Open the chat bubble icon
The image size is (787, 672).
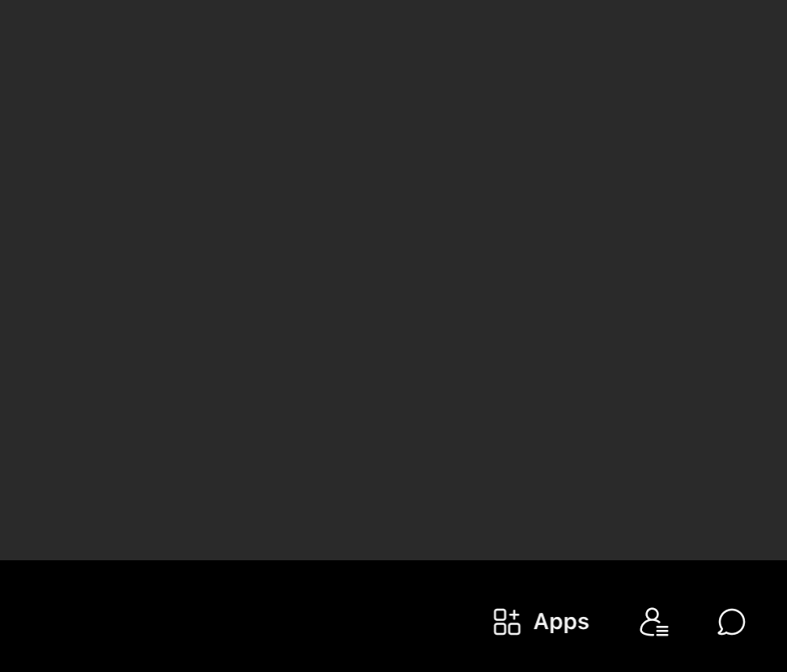(731, 622)
